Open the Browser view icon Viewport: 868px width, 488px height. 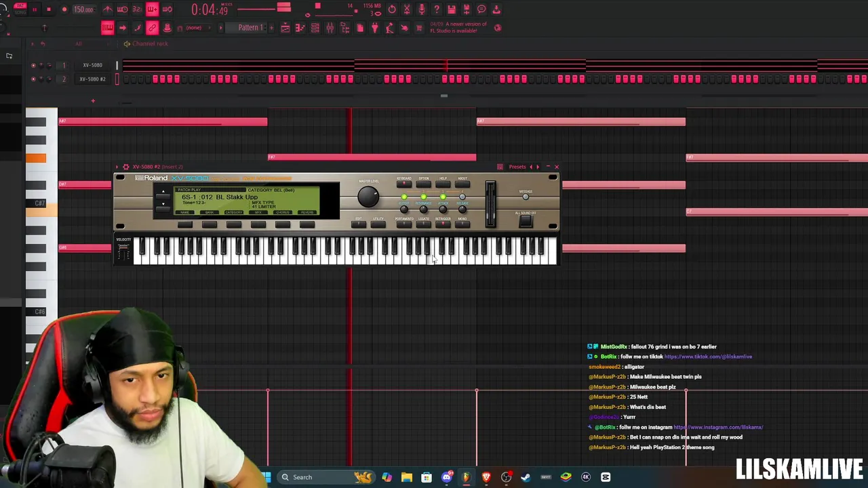[x=345, y=28]
